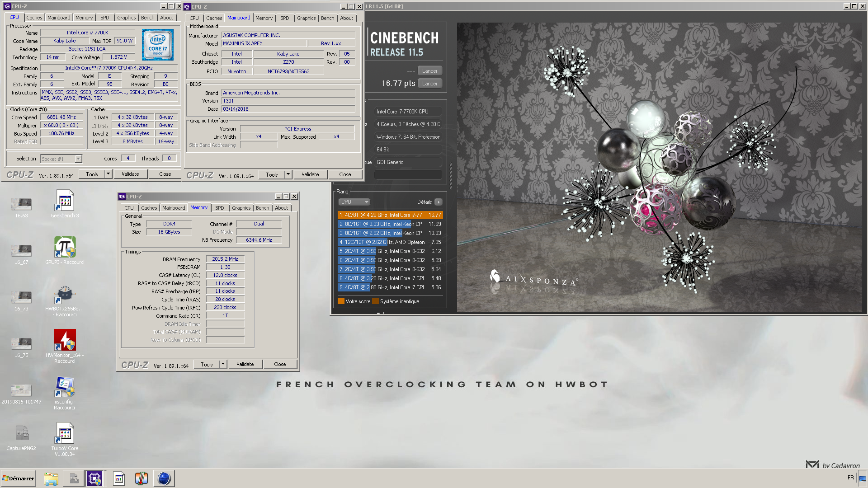This screenshot has height=488, width=868.
Task: Open the GPUPI Raccourci desktop icon
Action: coord(65,250)
